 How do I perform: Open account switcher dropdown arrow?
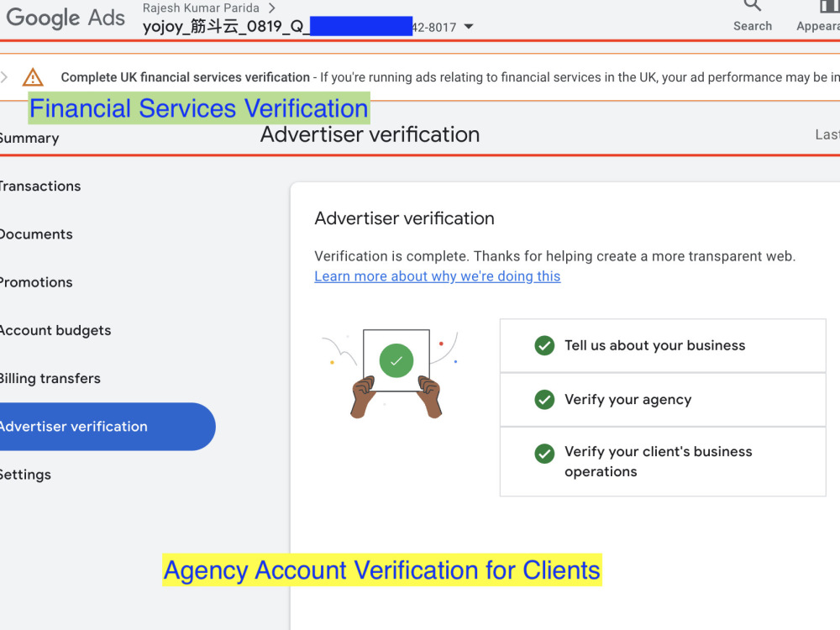click(469, 27)
